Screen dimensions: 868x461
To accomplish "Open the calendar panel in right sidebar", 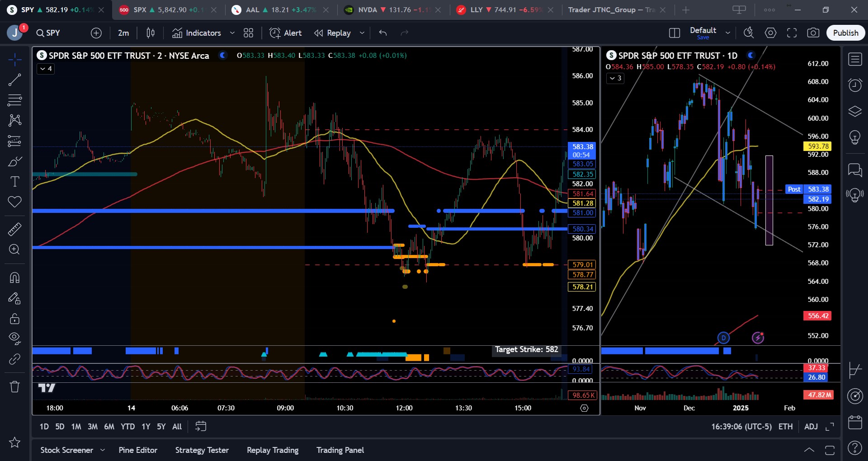I will point(855,422).
